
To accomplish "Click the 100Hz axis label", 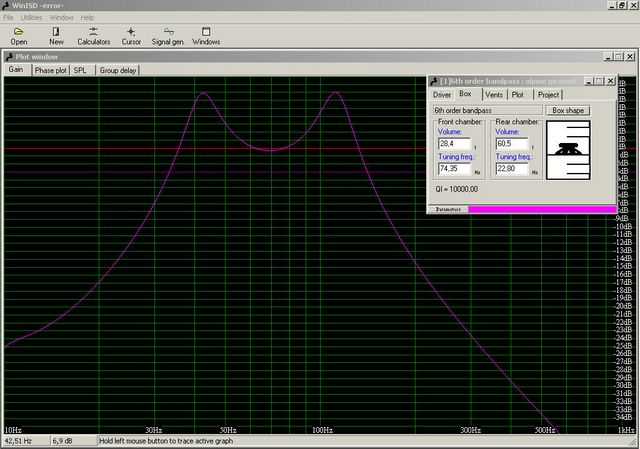I will (x=322, y=430).
